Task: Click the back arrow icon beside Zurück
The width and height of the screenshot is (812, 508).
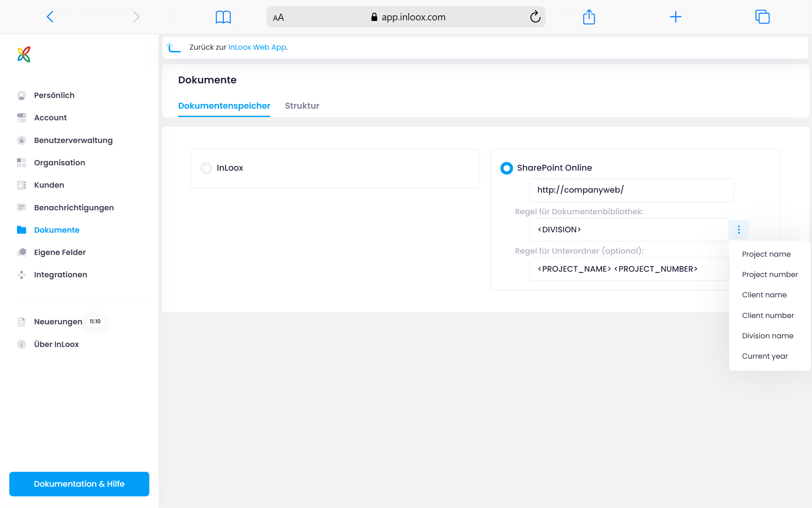Action: 174,47
